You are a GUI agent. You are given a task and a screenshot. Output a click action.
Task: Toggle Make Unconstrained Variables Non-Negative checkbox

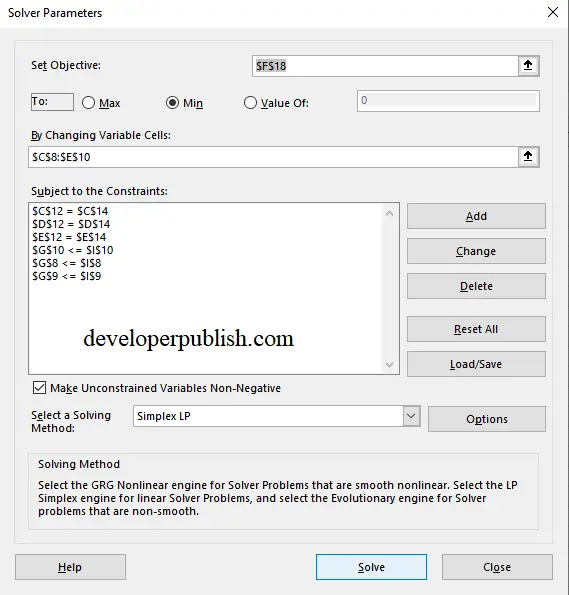point(39,388)
